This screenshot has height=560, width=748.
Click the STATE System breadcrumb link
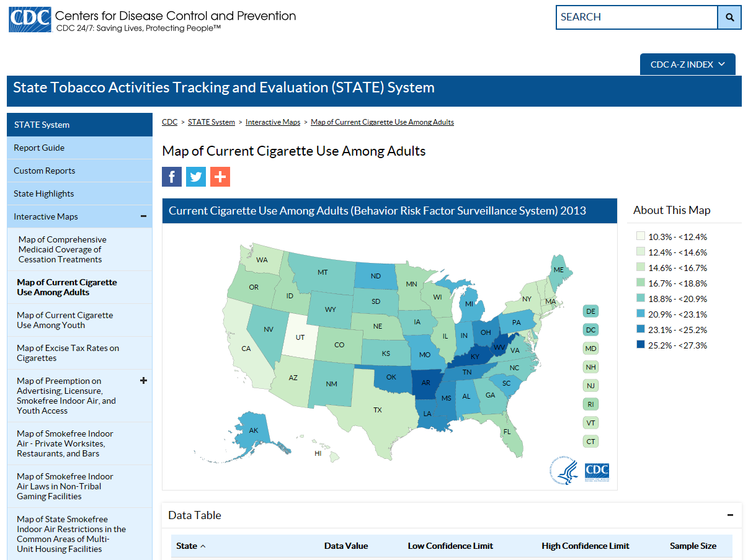pyautogui.click(x=211, y=122)
